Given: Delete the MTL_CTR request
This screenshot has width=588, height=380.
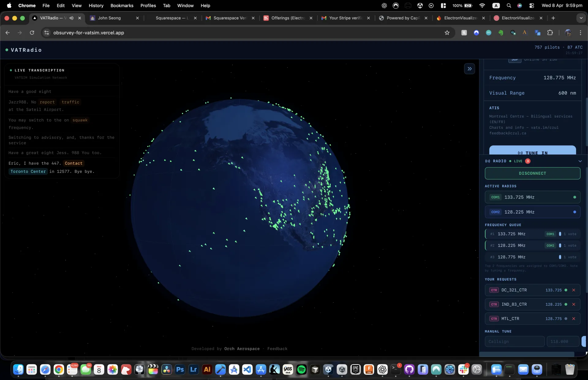Looking at the screenshot, I should [574, 319].
